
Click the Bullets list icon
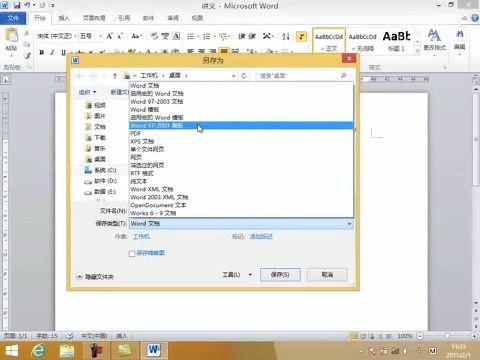point(191,36)
